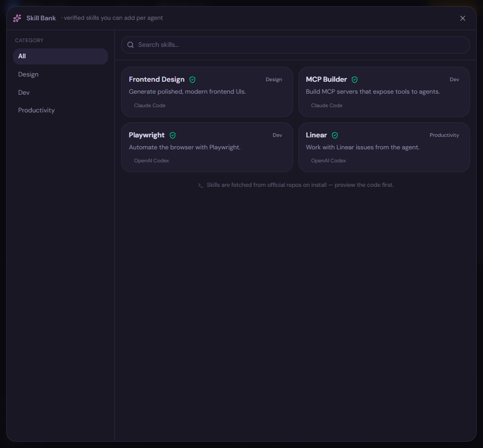Click the Design tag on Frontend Design
The width and height of the screenshot is (483, 448).
point(273,80)
